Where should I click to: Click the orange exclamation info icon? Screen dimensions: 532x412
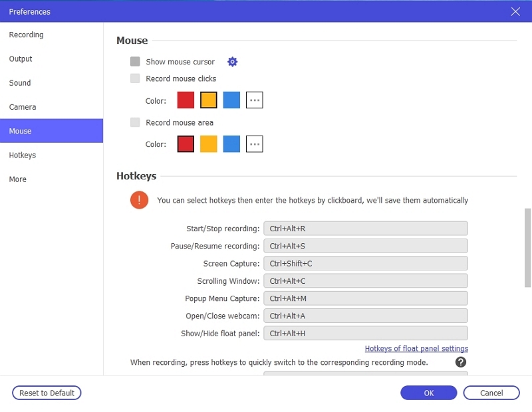point(139,200)
